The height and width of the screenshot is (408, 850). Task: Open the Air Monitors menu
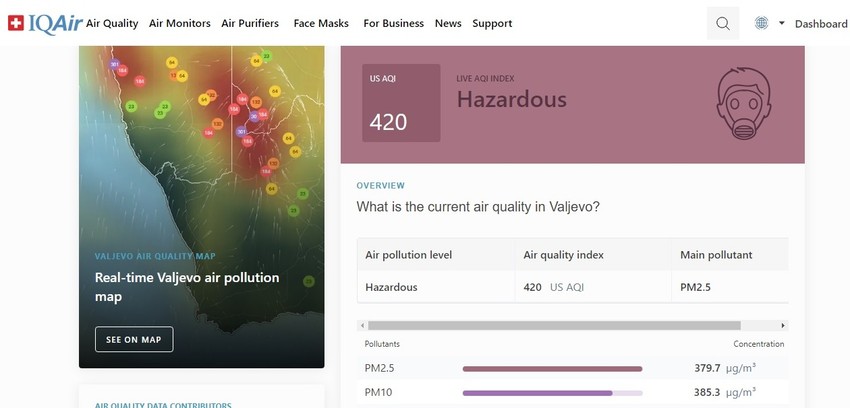pyautogui.click(x=179, y=23)
